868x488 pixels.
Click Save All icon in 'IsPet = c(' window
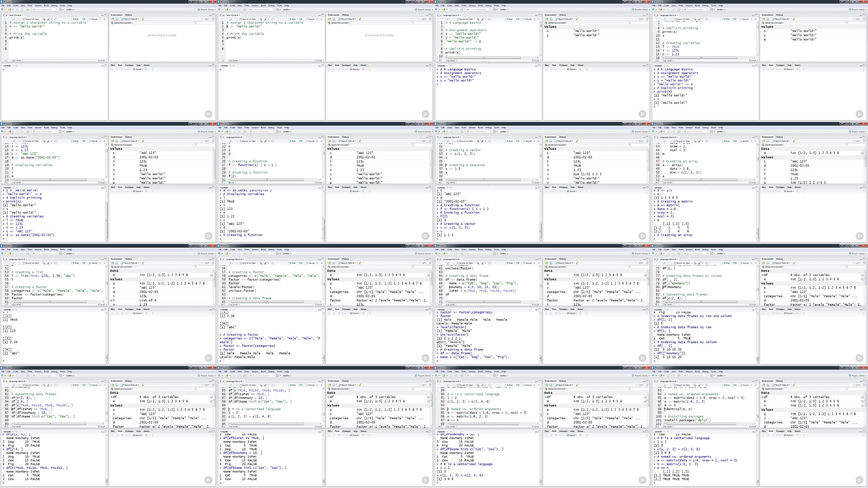coord(456,253)
